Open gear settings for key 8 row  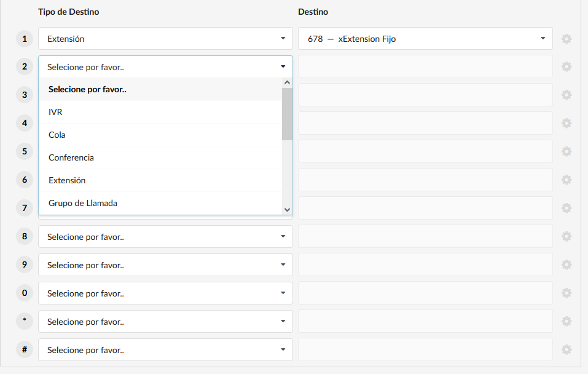pyautogui.click(x=566, y=236)
